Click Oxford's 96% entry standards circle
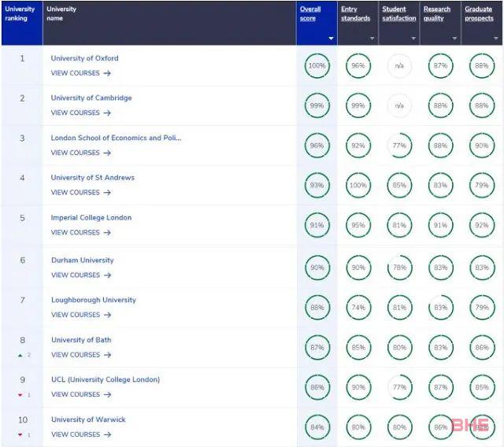Screen dimensions: 504x447 pyautogui.click(x=358, y=66)
